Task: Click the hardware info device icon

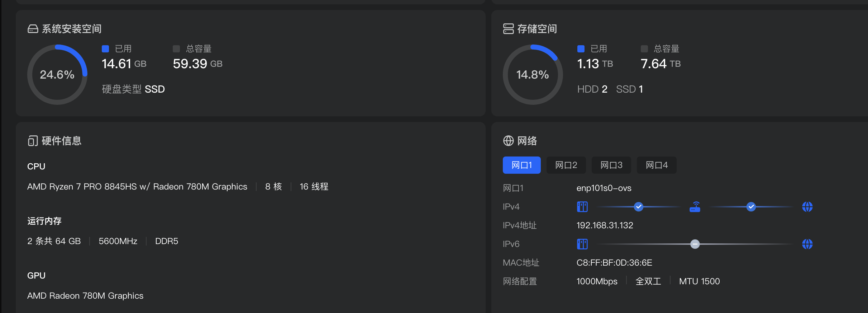Action: pos(33,141)
